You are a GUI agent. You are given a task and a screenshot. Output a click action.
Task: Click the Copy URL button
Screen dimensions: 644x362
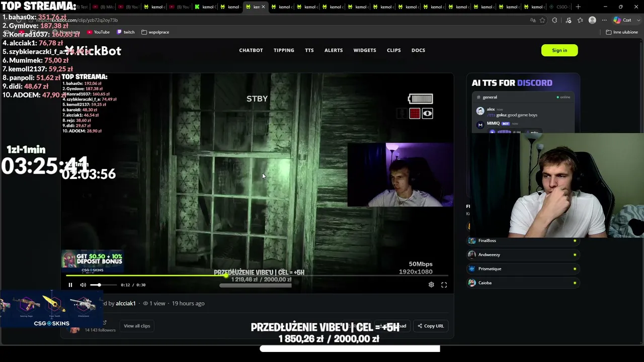pyautogui.click(x=431, y=326)
